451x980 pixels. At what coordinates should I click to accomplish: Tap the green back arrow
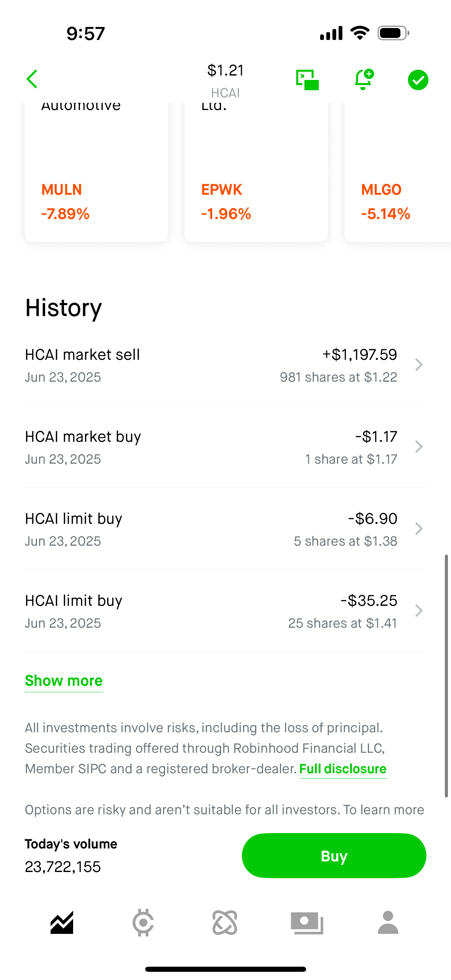pos(32,79)
